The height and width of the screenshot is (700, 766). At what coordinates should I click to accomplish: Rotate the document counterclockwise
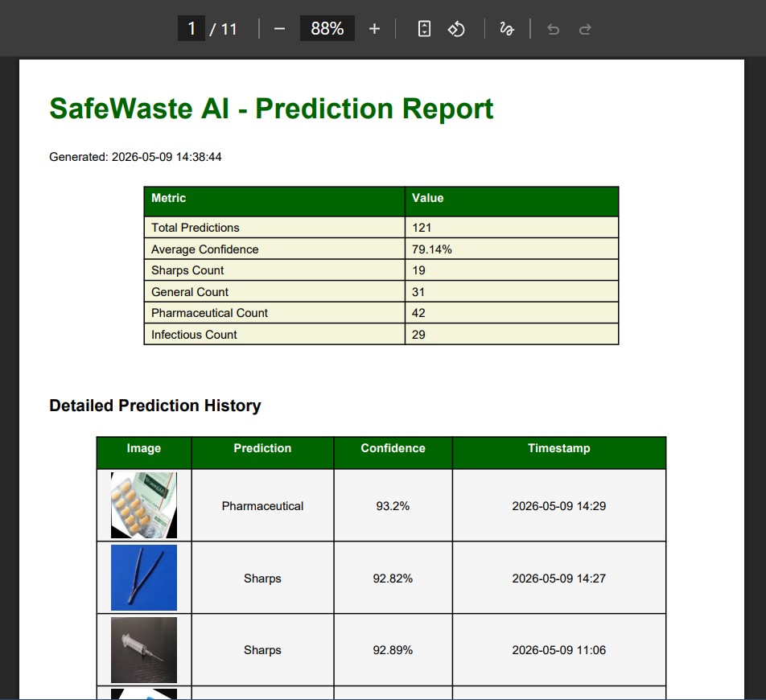tap(456, 29)
